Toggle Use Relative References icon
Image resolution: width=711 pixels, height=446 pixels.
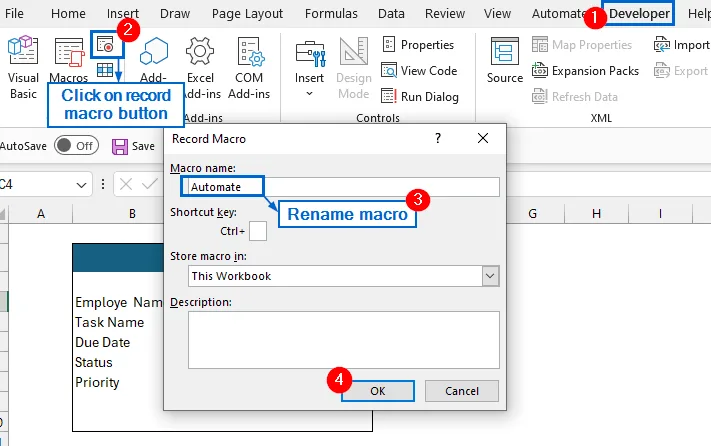105,70
